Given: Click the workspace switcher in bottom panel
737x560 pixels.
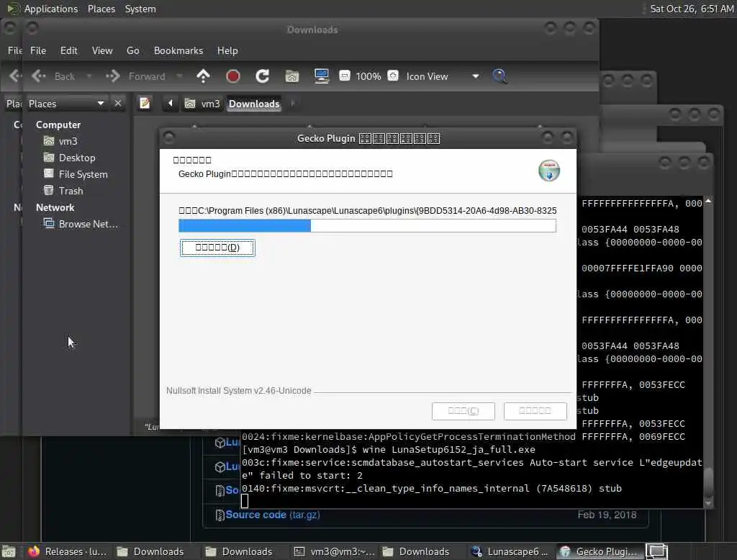Looking at the screenshot, I should click(656, 551).
